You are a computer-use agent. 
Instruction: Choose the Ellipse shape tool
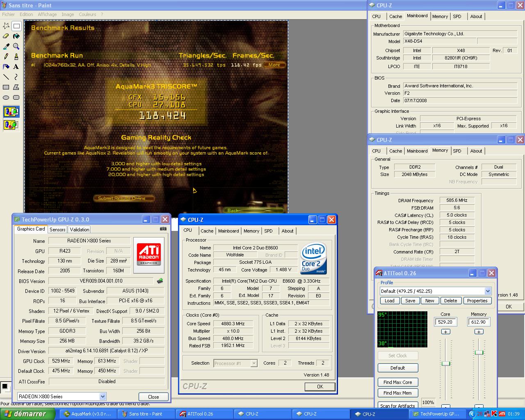(x=6, y=98)
